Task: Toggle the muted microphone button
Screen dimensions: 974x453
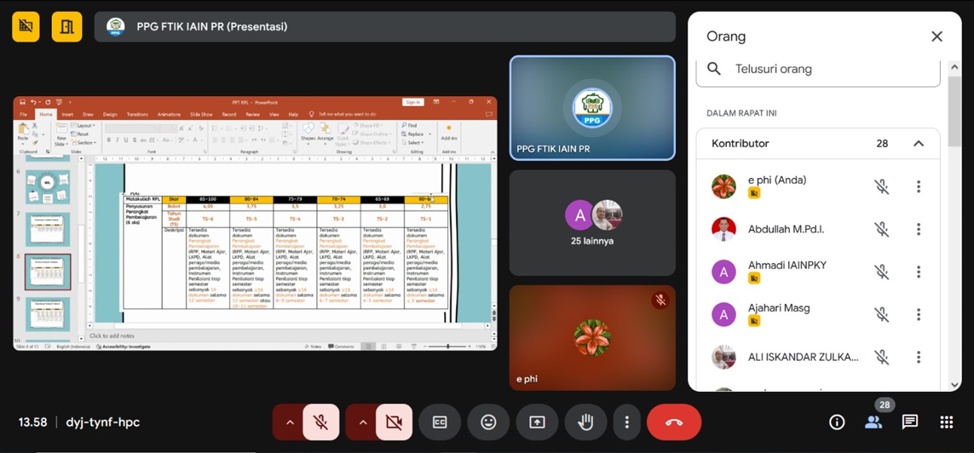Action: click(x=321, y=422)
